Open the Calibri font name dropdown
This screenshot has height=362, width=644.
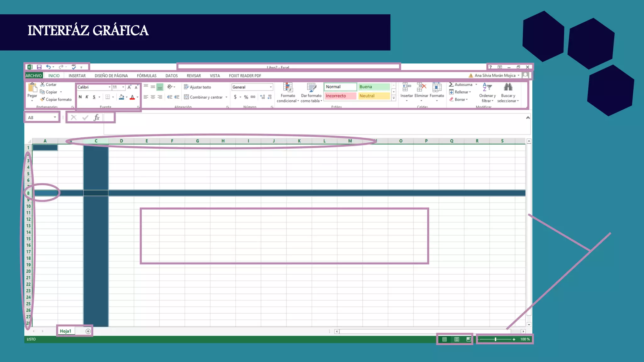109,87
